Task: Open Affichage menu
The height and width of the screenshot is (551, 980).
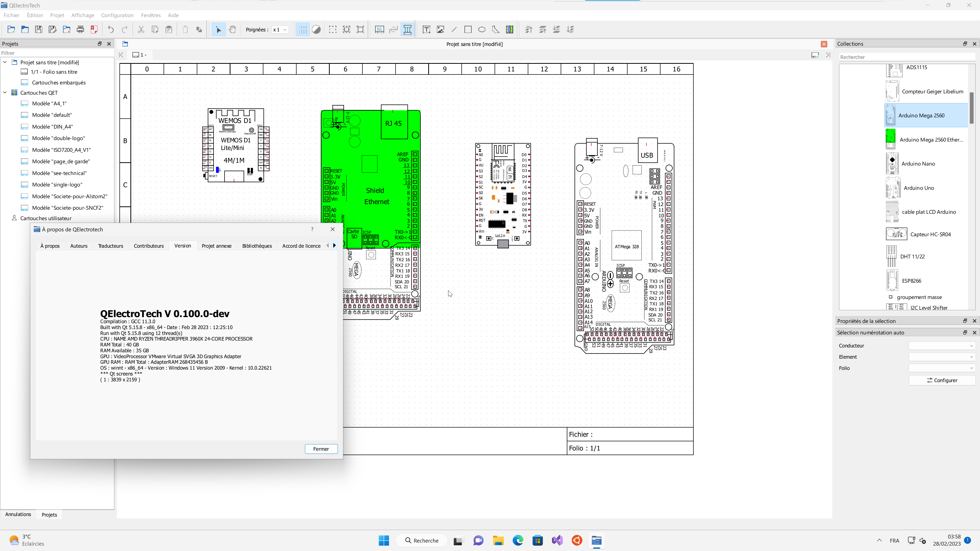Action: click(82, 15)
